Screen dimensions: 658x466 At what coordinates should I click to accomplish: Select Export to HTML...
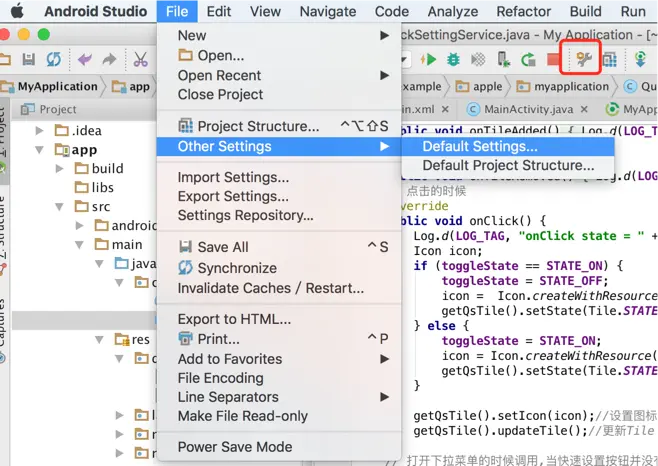(279, 319)
